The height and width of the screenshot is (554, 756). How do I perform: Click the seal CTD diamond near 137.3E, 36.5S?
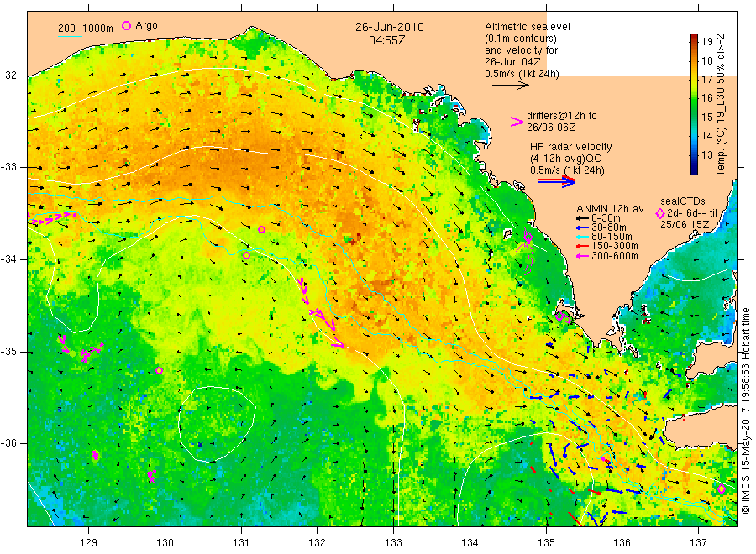722,489
